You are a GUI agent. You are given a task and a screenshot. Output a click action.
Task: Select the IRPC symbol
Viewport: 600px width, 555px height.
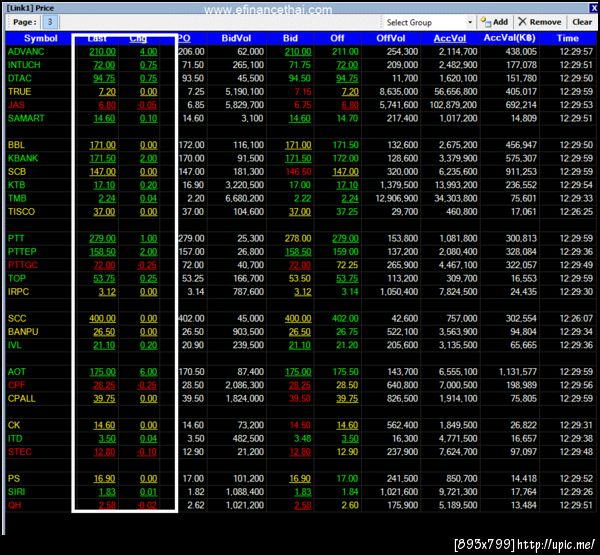click(x=18, y=292)
